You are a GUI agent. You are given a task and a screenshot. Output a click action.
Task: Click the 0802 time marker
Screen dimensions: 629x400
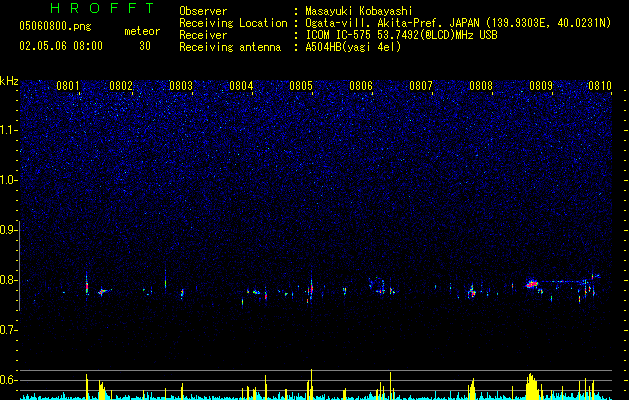click(x=121, y=86)
